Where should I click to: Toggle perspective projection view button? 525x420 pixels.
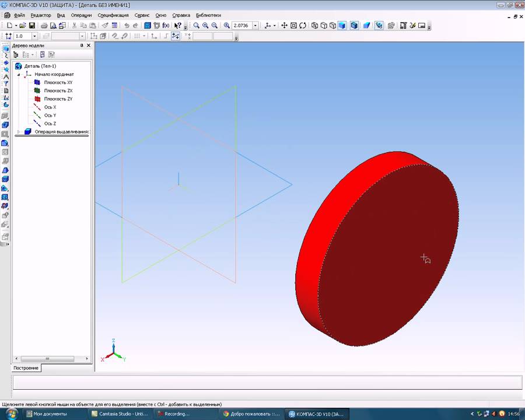click(x=366, y=26)
